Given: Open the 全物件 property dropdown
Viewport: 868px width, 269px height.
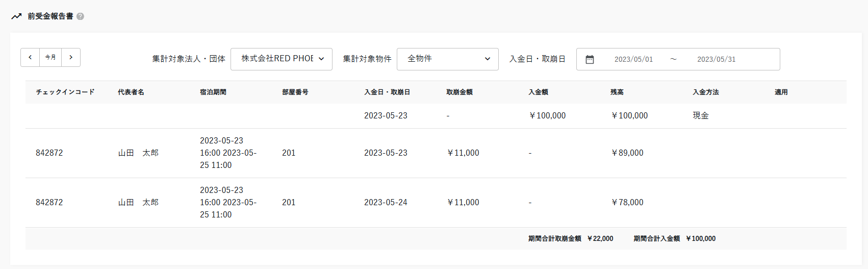Looking at the screenshot, I should pyautogui.click(x=448, y=59).
